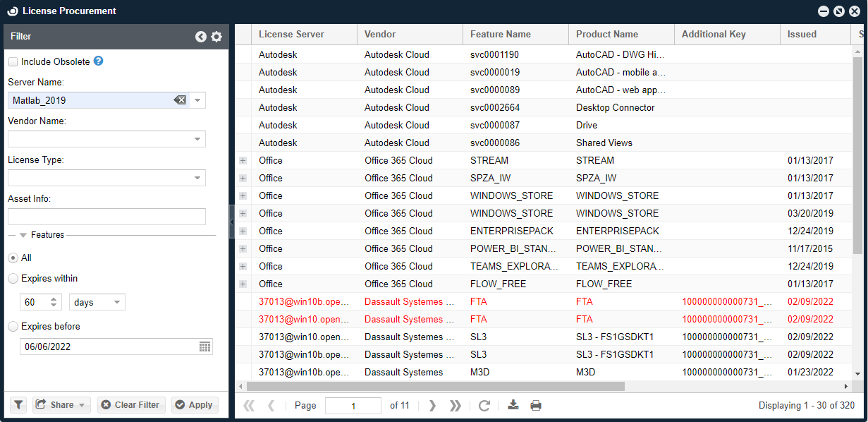Click the help icon beside Include Obsolete

[99, 61]
